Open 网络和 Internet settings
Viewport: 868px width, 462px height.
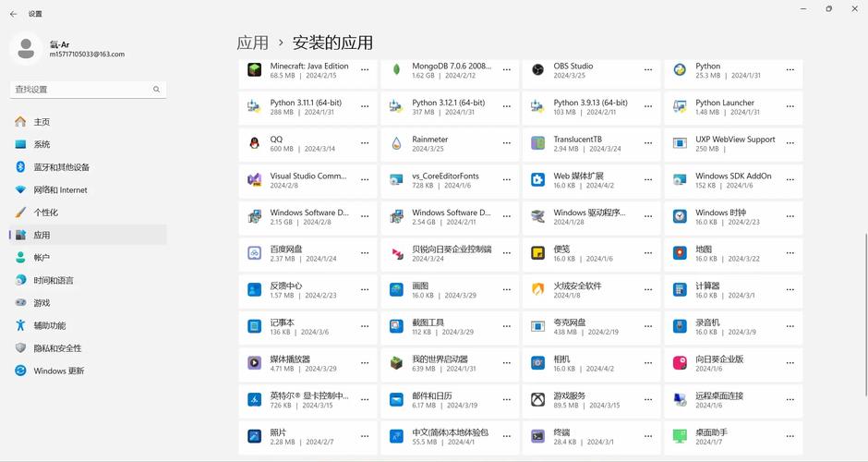coord(88,190)
